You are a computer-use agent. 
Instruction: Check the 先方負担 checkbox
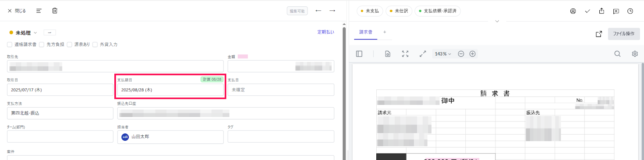tap(41, 45)
